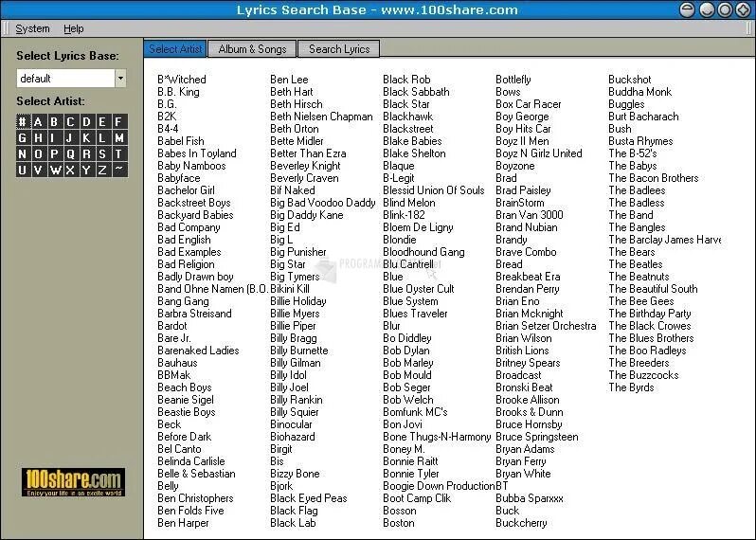Select letter Z in artist grid
The width and height of the screenshot is (756, 540).
(x=102, y=170)
